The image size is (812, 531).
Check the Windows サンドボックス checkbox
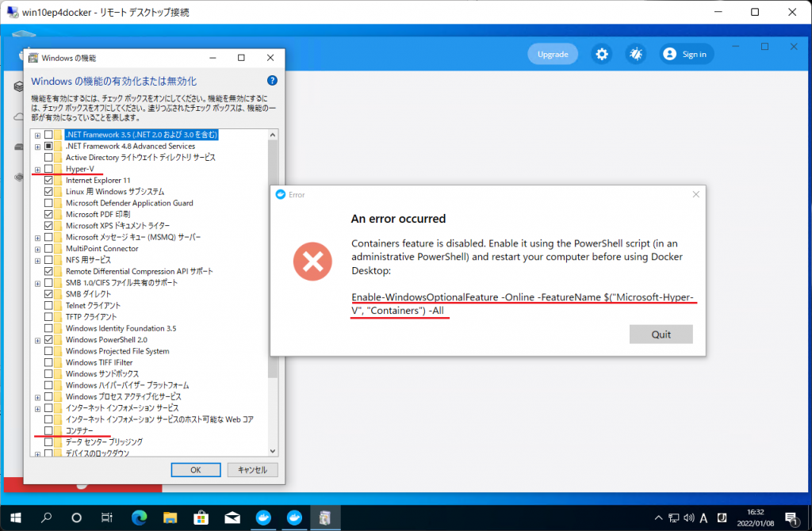tap(48, 373)
